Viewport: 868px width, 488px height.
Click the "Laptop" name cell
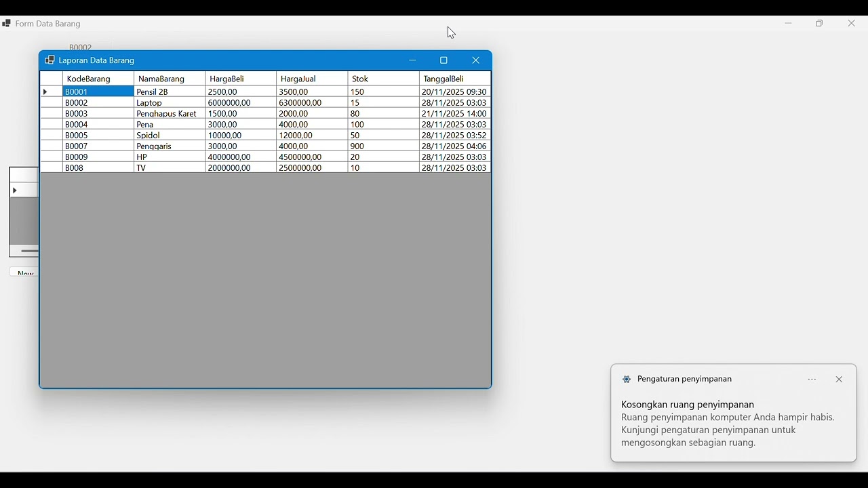[x=170, y=102]
